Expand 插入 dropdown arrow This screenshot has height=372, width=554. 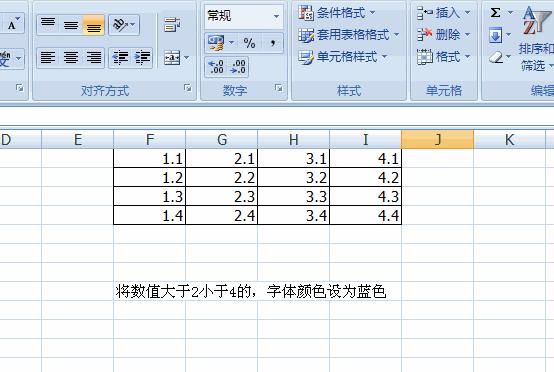467,13
